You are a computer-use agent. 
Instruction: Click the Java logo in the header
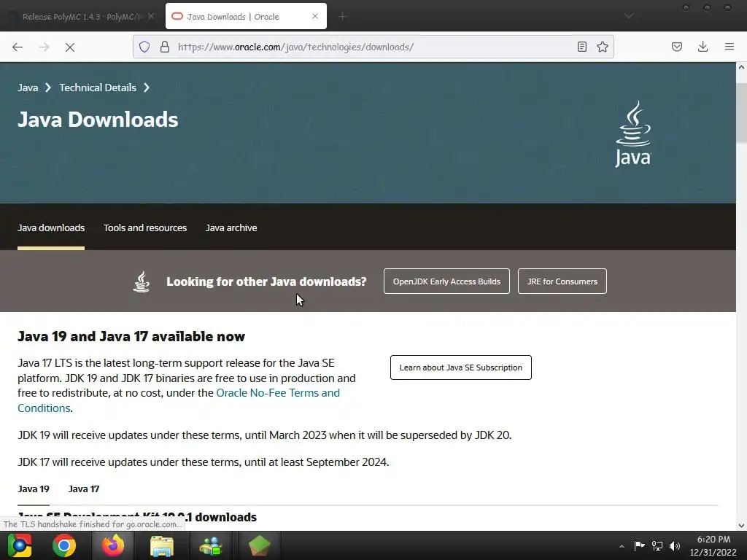pos(632,134)
